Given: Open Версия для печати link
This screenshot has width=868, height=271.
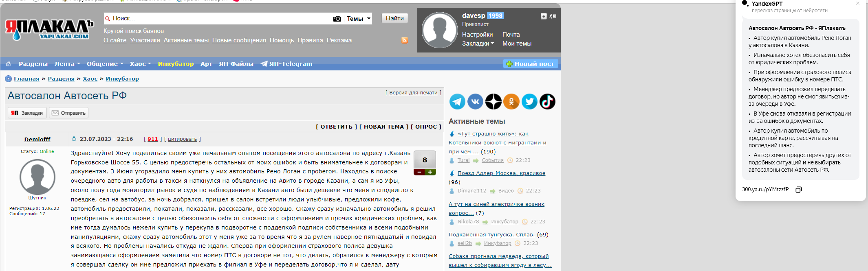Looking at the screenshot, I should [x=413, y=93].
